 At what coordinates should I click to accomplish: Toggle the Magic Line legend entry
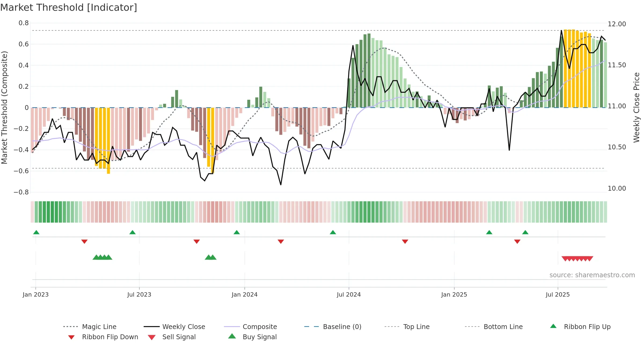click(x=90, y=327)
